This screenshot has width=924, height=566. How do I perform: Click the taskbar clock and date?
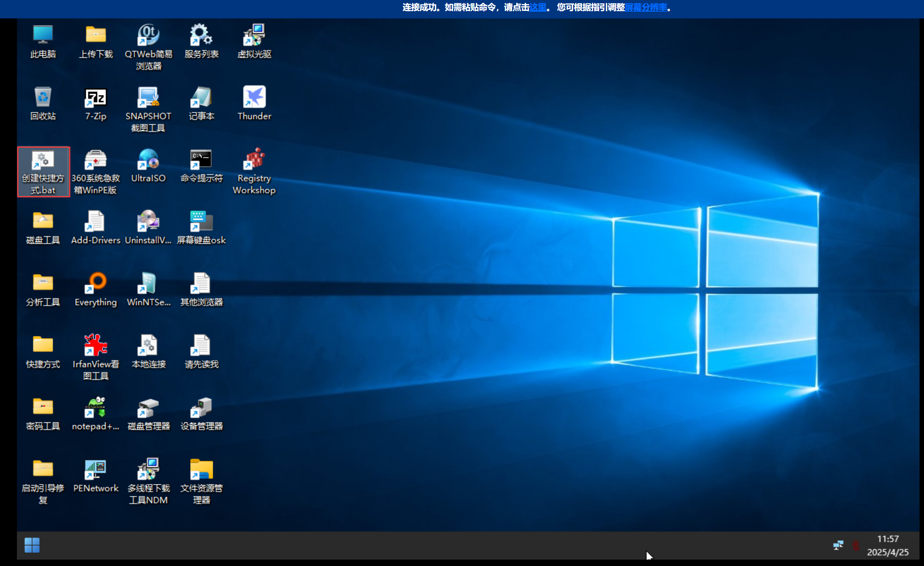click(888, 545)
